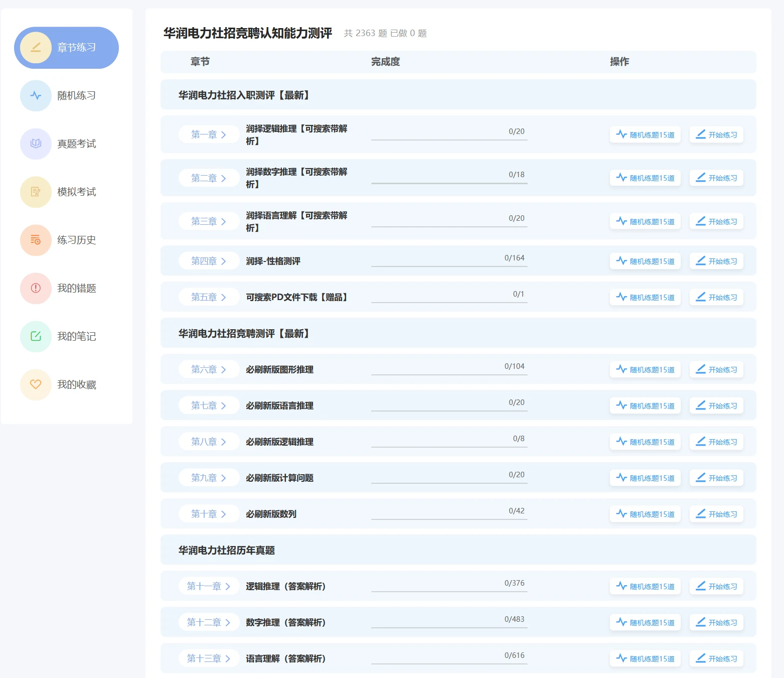Click pencil icon in 第七章 开始练习 button

pos(701,405)
